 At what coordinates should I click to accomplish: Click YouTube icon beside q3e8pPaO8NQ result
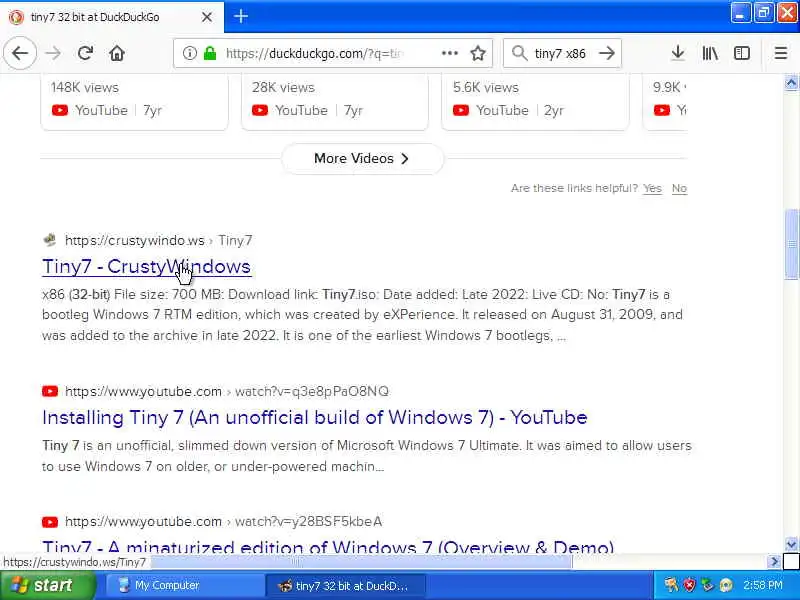[x=50, y=391]
